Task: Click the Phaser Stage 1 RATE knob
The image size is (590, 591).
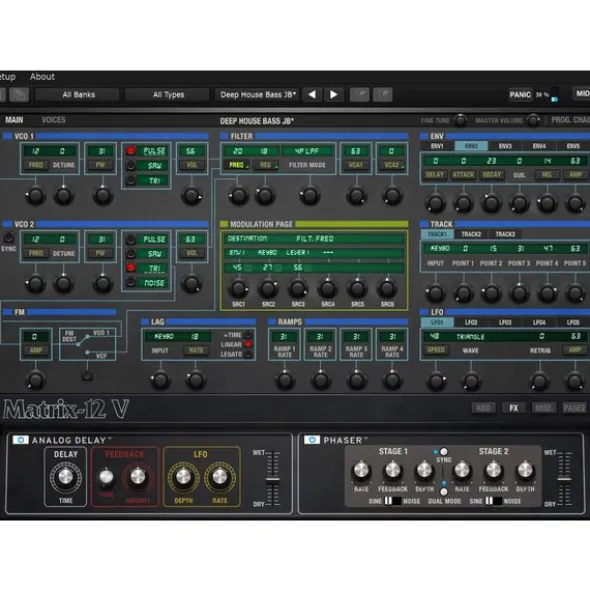Action: 361,471
